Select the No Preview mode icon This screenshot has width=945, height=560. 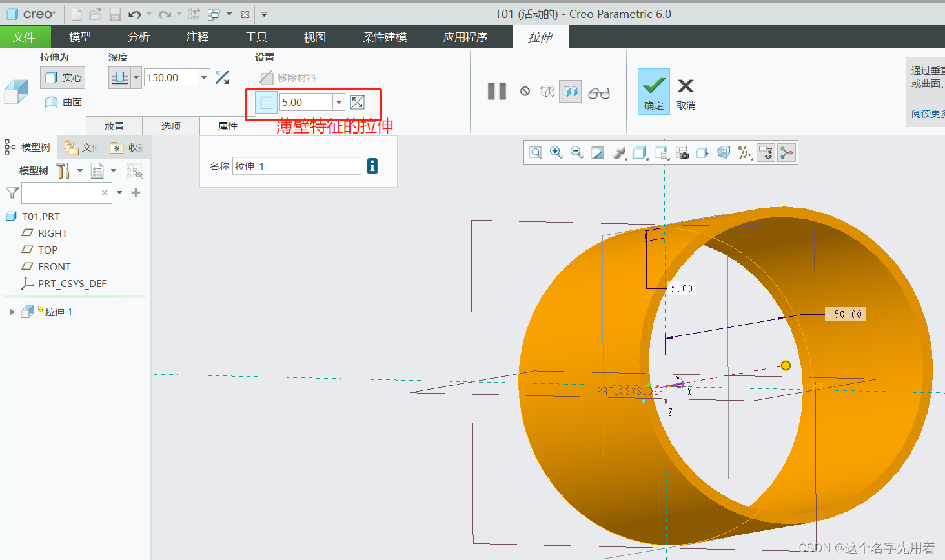click(525, 92)
